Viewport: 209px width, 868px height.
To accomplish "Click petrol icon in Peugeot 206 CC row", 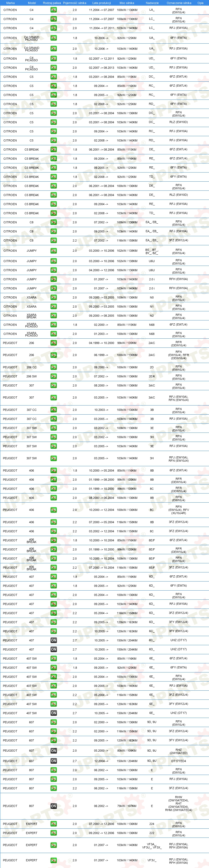I will coord(53,367).
